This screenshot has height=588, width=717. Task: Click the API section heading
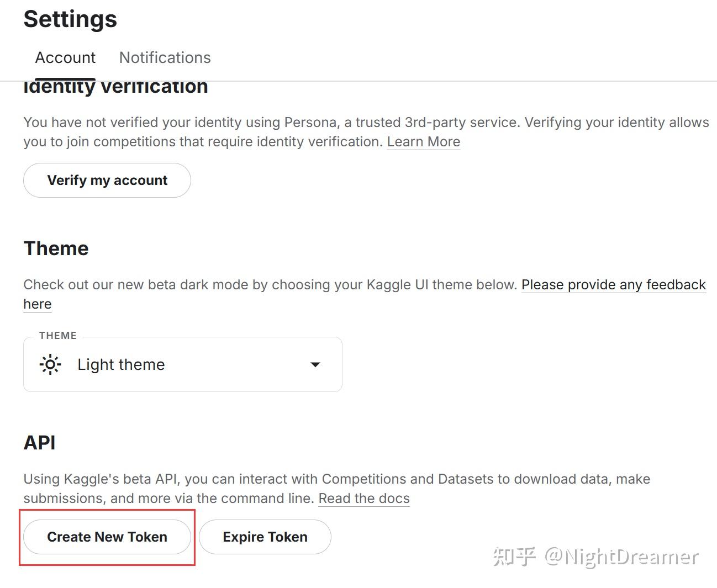(40, 443)
